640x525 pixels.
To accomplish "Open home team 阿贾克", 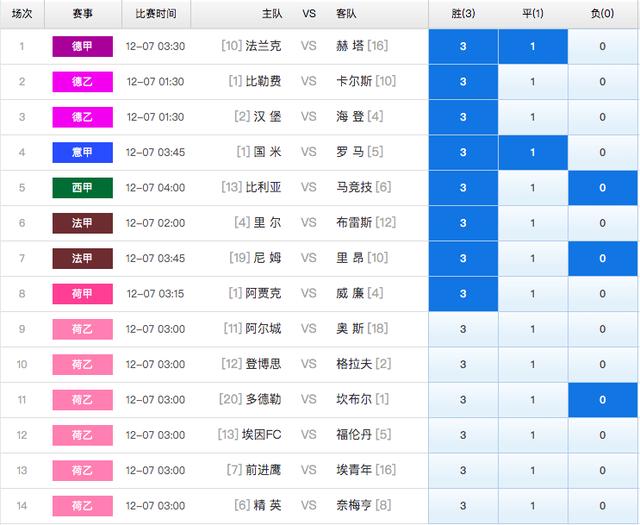I will tap(263, 294).
